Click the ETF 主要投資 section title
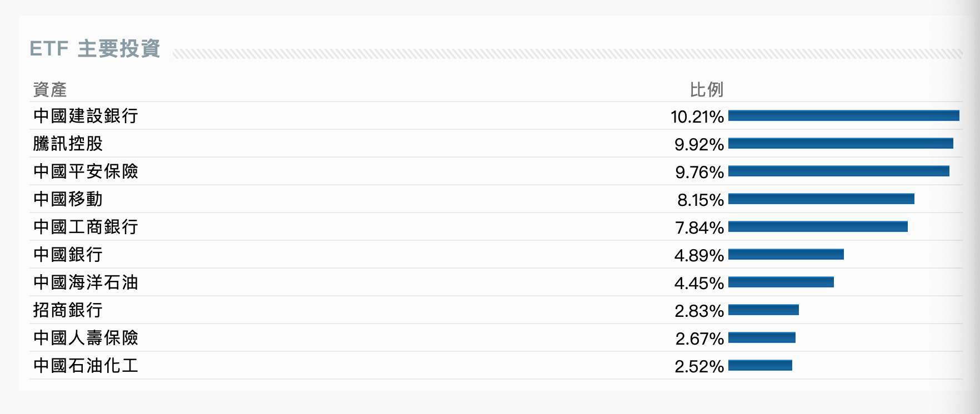This screenshot has width=980, height=414. [95, 49]
